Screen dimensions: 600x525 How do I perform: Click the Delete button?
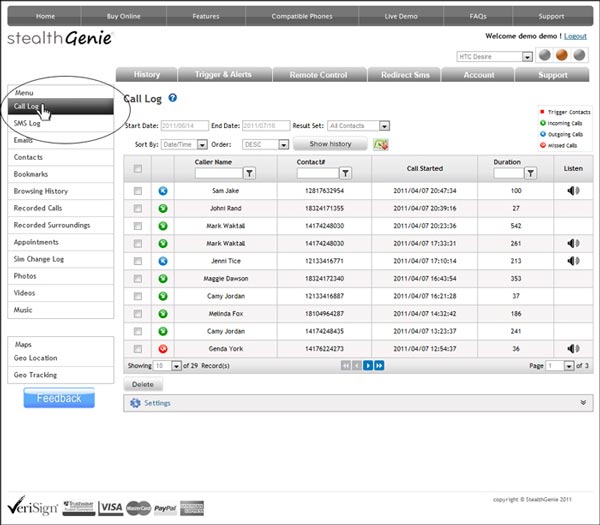pyautogui.click(x=143, y=384)
